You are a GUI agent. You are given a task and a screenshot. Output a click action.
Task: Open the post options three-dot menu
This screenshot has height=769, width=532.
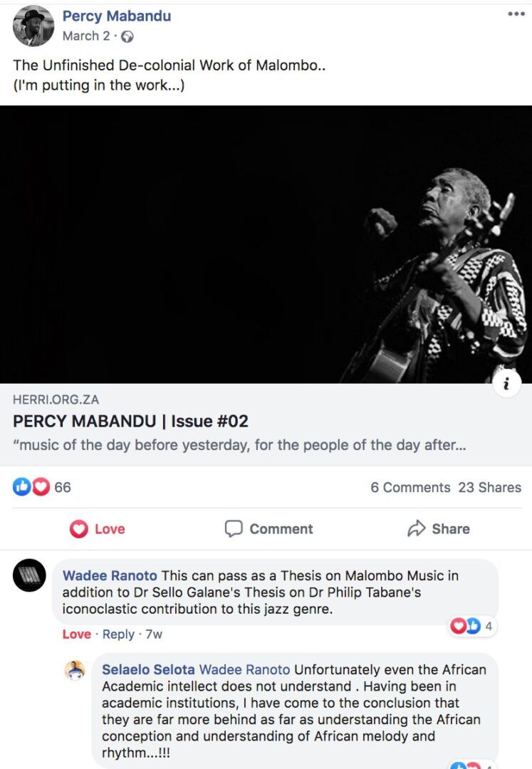(x=516, y=14)
